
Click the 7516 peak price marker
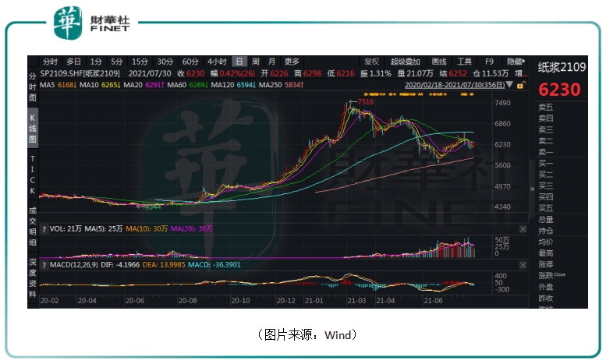click(x=364, y=101)
